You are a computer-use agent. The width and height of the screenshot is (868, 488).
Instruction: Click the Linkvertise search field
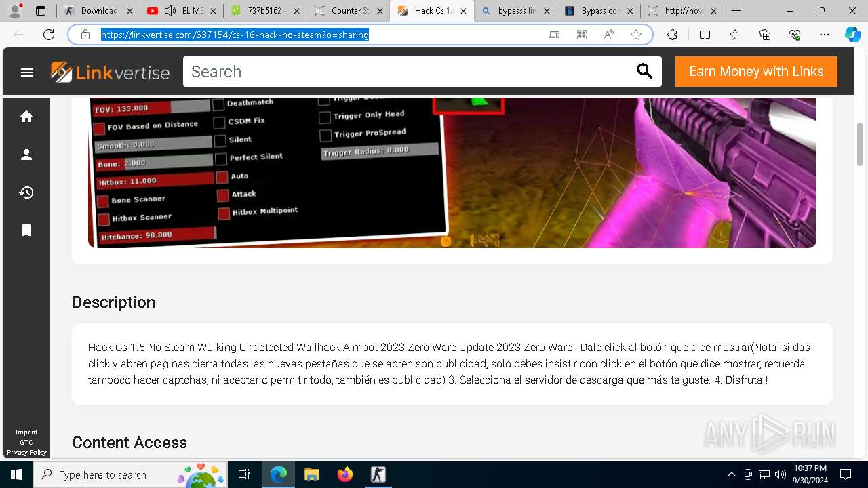(410, 71)
